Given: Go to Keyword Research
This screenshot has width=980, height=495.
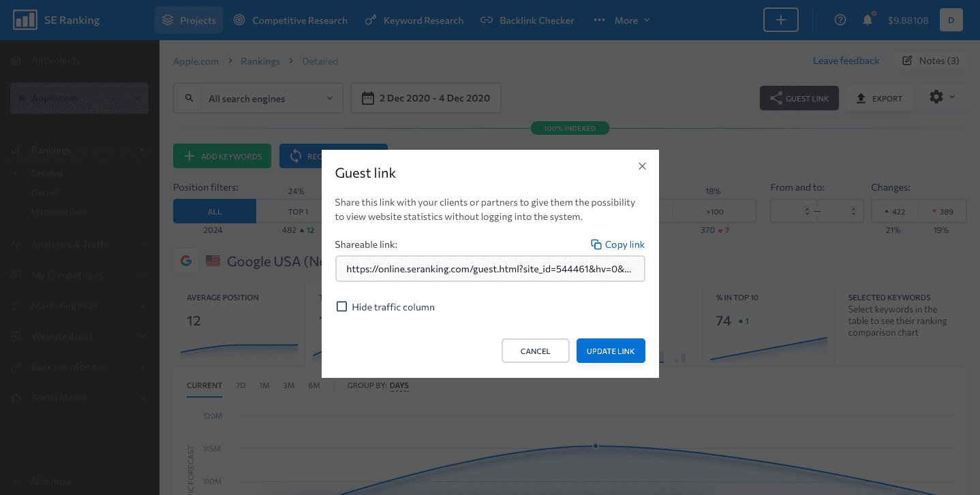Looking at the screenshot, I should tap(414, 20).
